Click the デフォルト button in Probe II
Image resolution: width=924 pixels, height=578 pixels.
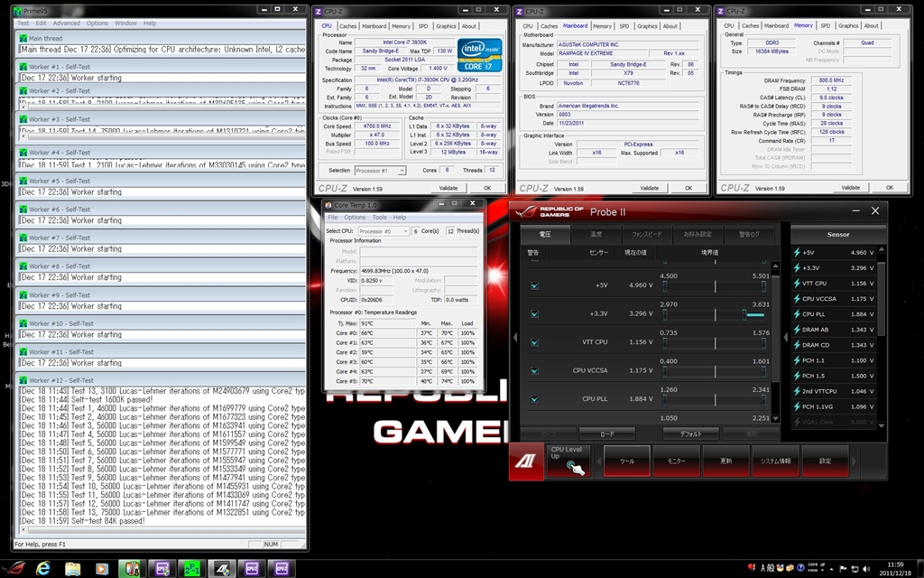click(690, 433)
